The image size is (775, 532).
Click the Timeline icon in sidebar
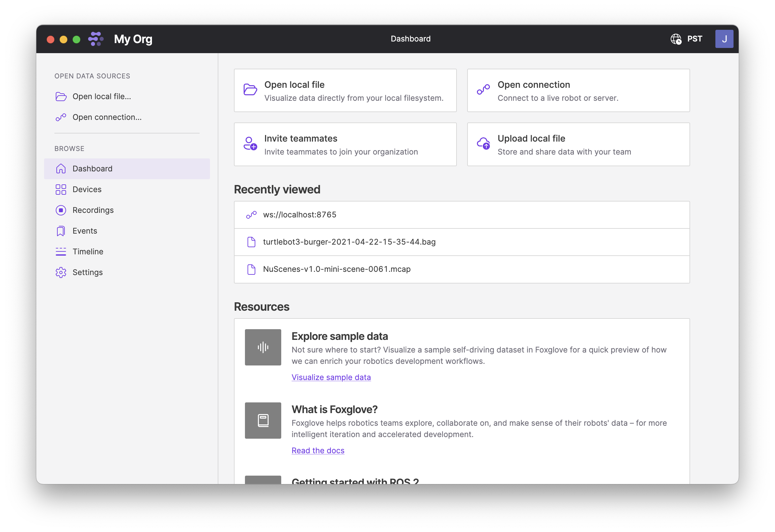[x=61, y=251]
